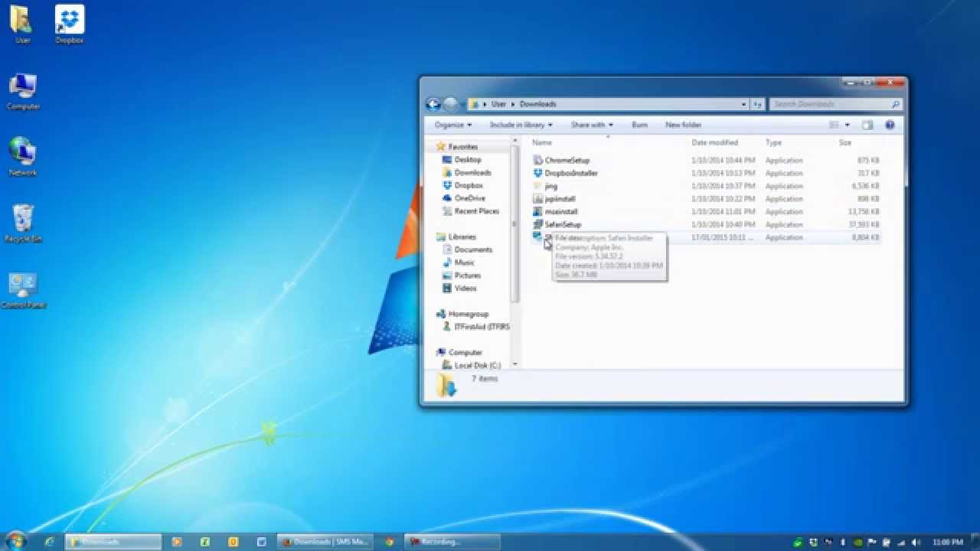The image size is (980, 551).
Task: Select the Network desktop icon
Action: click(x=23, y=157)
